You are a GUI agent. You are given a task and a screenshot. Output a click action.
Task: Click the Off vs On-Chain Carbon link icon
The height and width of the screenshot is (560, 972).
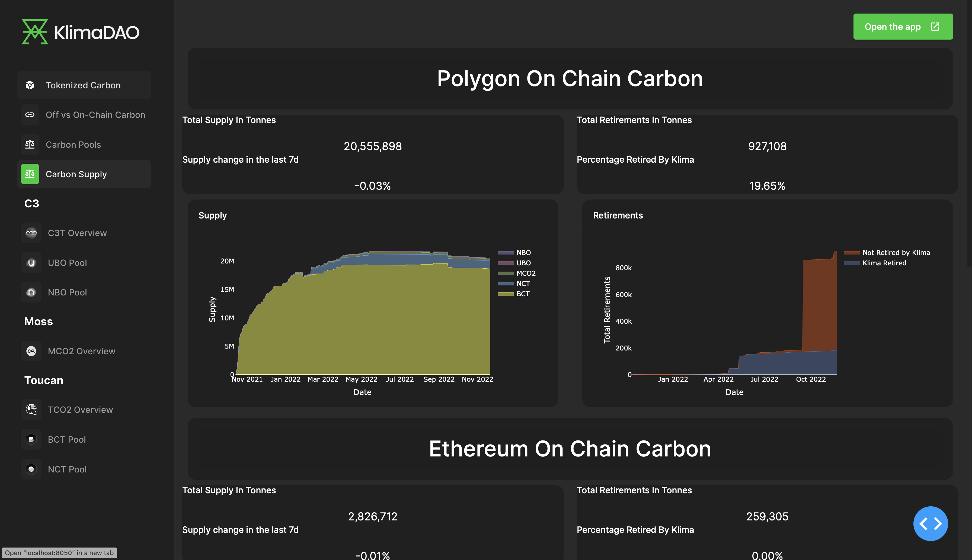tap(30, 115)
